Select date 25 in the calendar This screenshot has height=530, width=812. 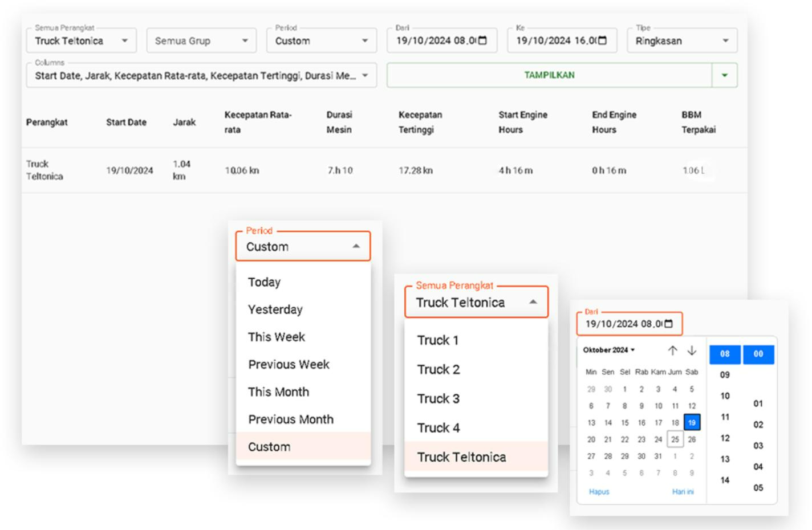(675, 439)
